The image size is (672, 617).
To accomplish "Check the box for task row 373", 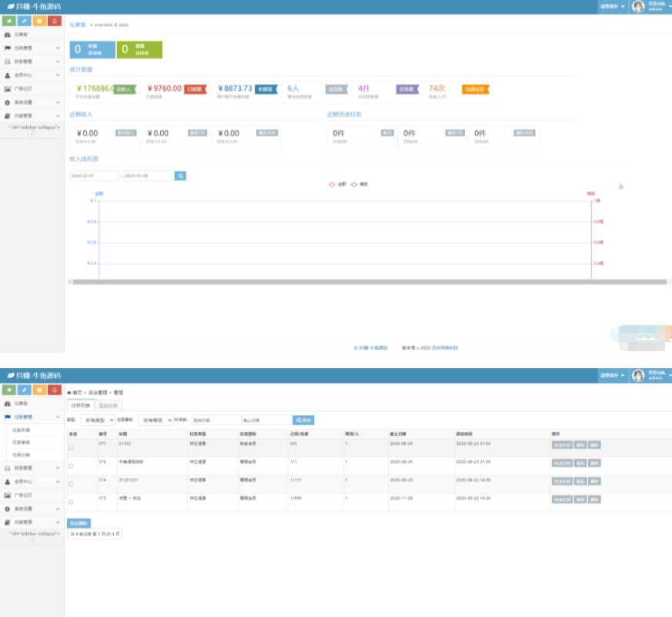I will (x=72, y=502).
